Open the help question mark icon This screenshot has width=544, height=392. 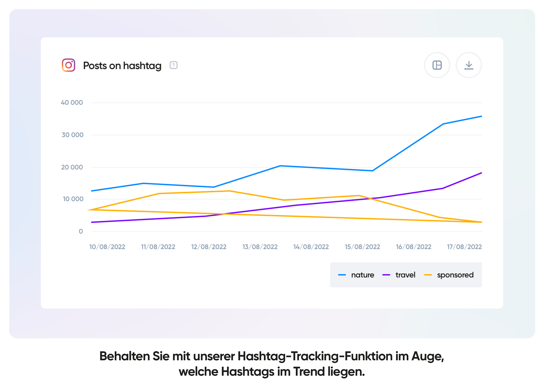click(173, 65)
